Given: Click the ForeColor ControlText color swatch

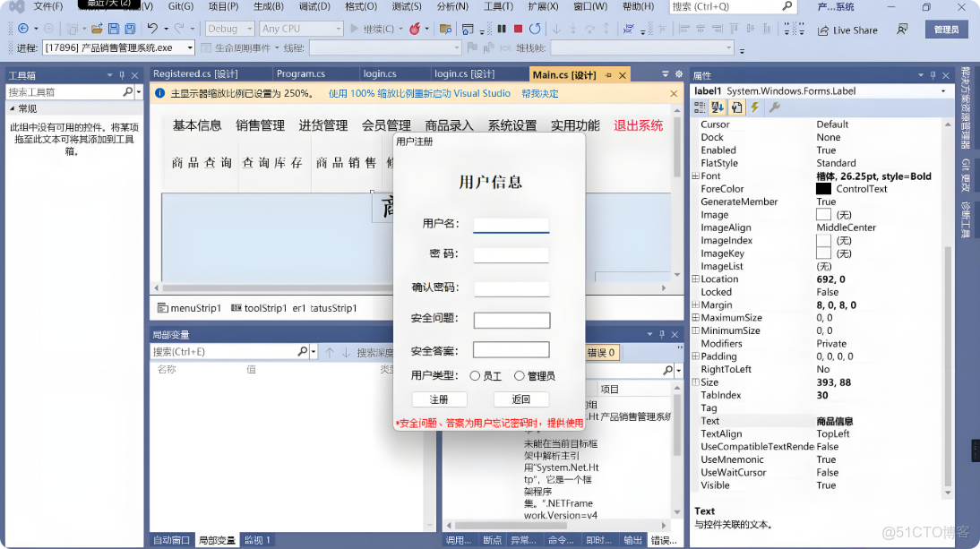Looking at the screenshot, I should 821,188.
